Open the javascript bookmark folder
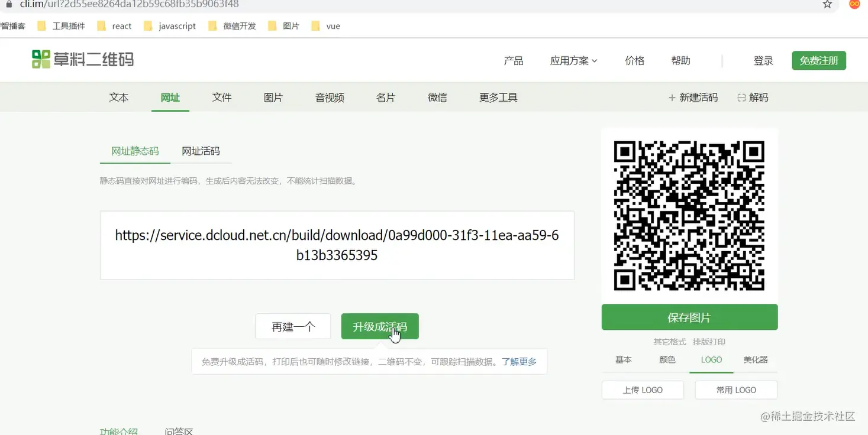Viewport: 868px width, 435px height. [x=170, y=26]
